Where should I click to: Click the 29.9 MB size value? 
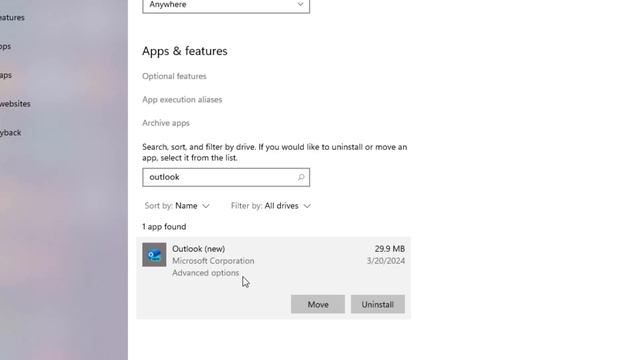390,249
